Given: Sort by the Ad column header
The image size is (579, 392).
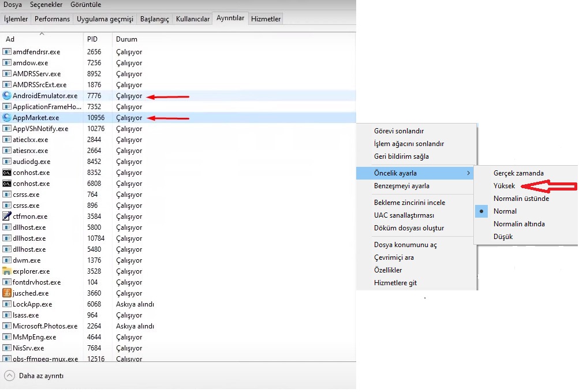Looking at the screenshot, I should pyautogui.click(x=42, y=39).
